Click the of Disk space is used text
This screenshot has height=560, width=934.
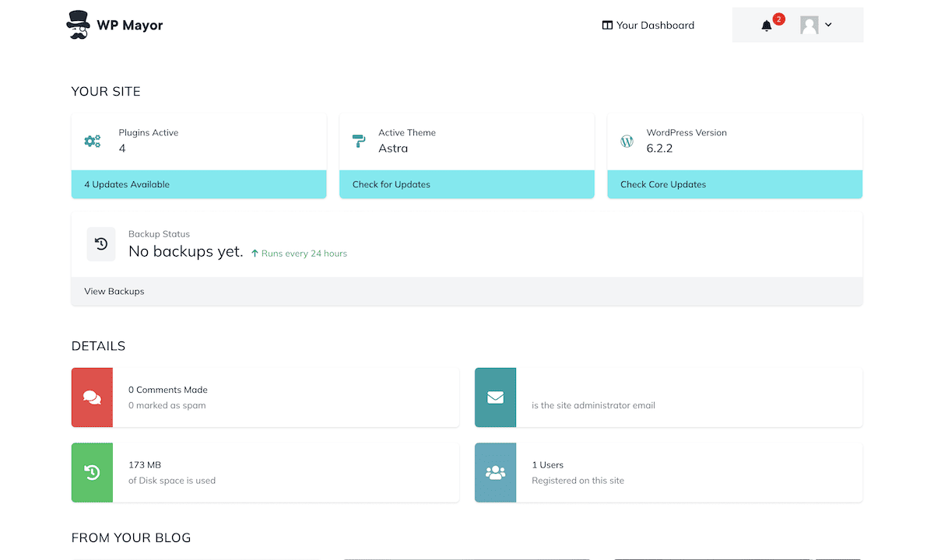pyautogui.click(x=172, y=481)
